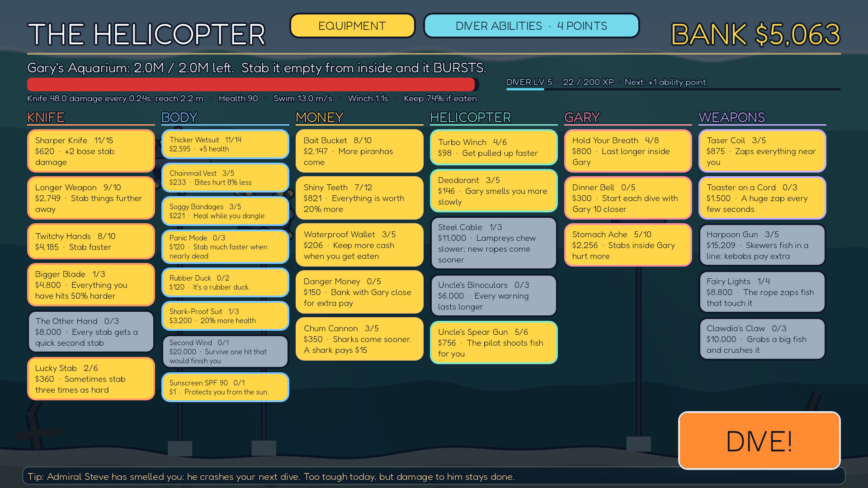Click Clawdia's Claw upgrade card

(762, 339)
